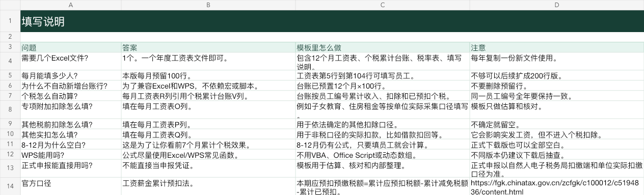This screenshot has height=195, width=644.
Task: Select cell WPS能用吗?
Action: click(x=71, y=155)
